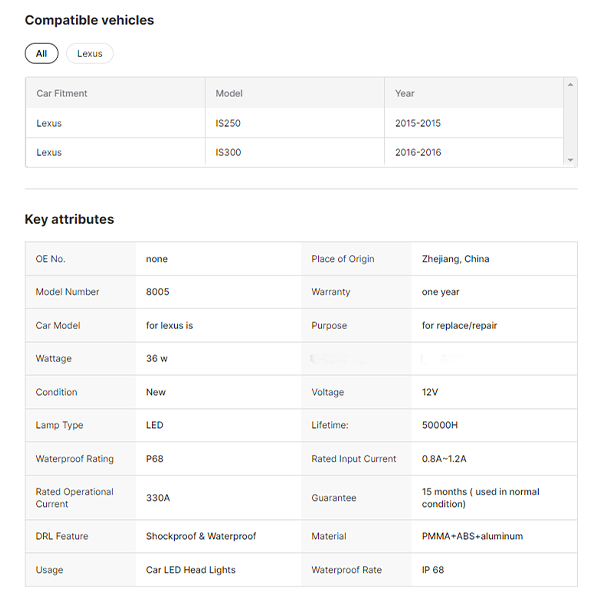Click the vehicle table scroll-down arrow

click(571, 160)
